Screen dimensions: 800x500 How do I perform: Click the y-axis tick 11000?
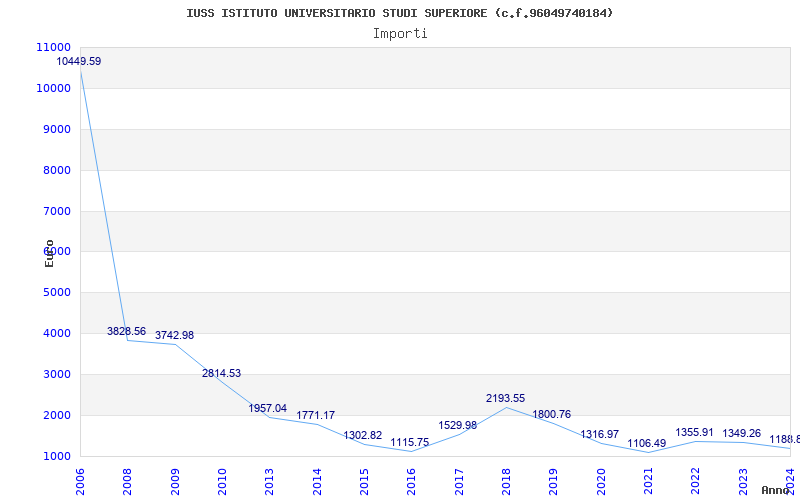[54, 47]
